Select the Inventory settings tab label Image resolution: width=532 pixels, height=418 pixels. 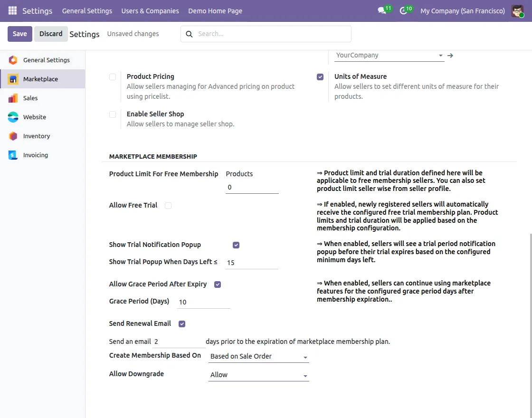[x=36, y=136]
